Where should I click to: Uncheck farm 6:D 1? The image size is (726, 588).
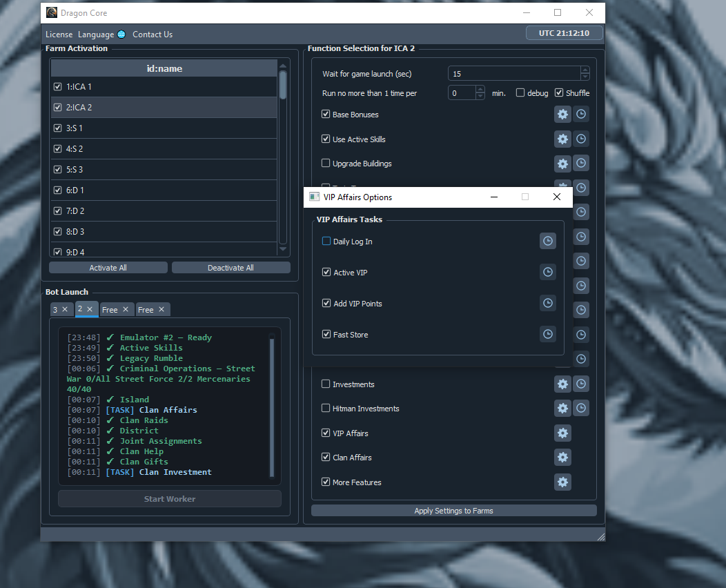click(x=57, y=190)
